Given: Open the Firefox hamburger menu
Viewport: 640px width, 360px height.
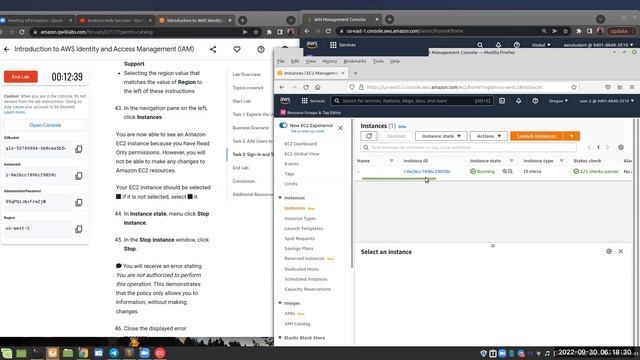Looking at the screenshot, I should click(x=631, y=87).
